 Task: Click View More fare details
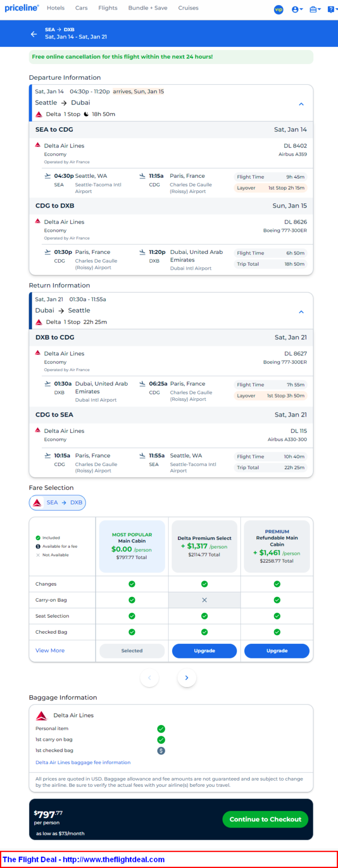point(50,650)
